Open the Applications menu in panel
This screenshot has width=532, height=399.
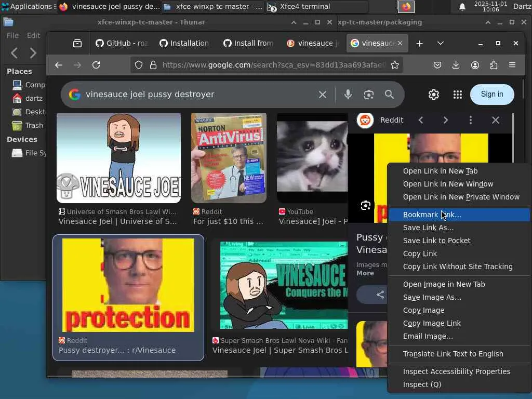pos(27,6)
